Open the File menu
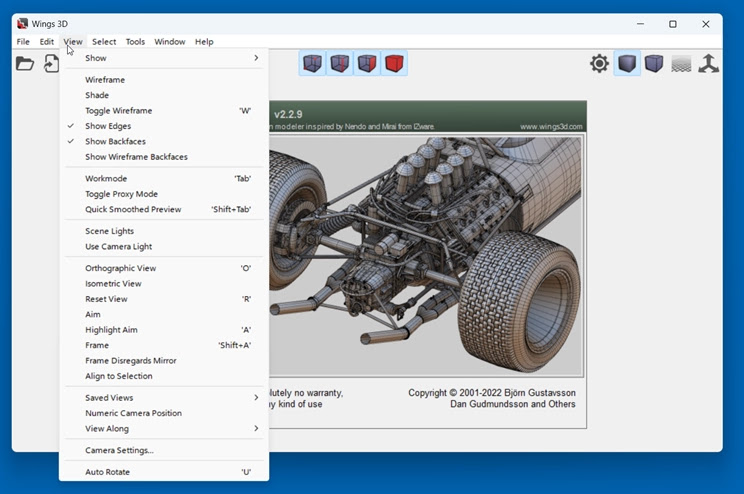The image size is (744, 494). pyautogui.click(x=23, y=42)
